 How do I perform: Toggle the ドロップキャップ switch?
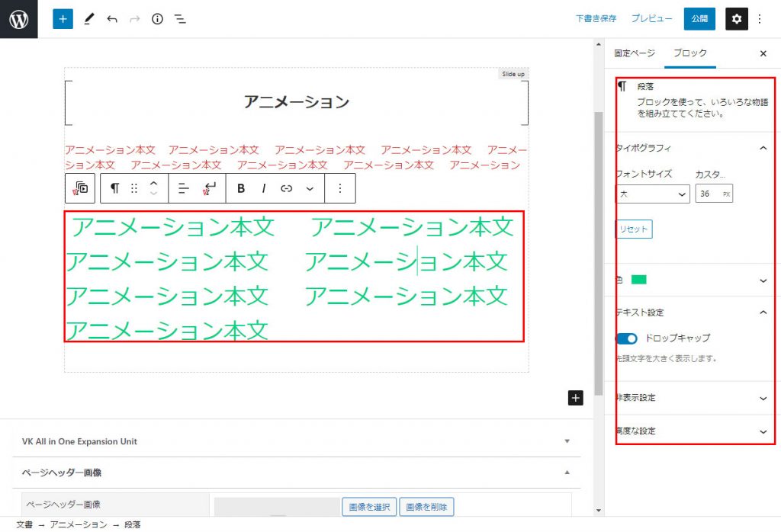tap(627, 338)
